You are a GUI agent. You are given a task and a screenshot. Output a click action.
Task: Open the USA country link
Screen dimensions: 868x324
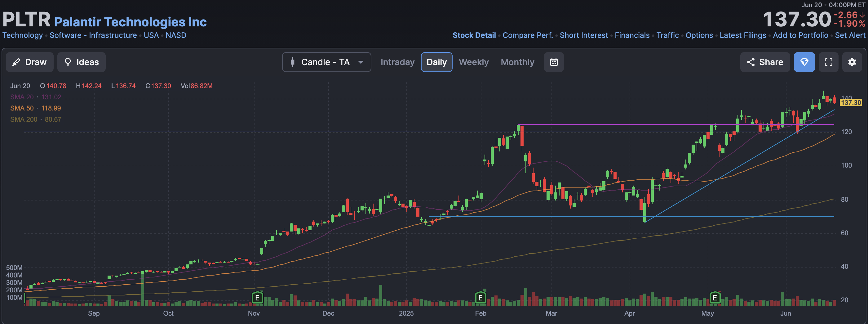click(x=151, y=35)
